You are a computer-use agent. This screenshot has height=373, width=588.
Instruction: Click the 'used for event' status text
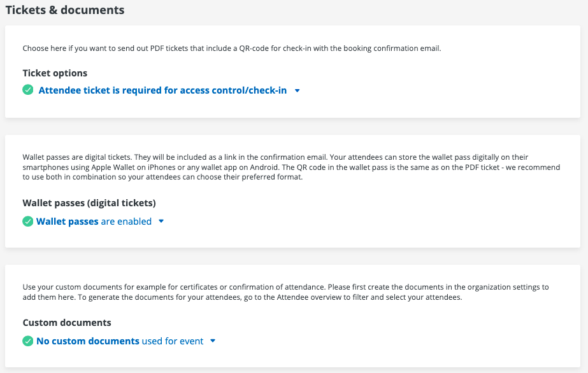pyautogui.click(x=173, y=341)
